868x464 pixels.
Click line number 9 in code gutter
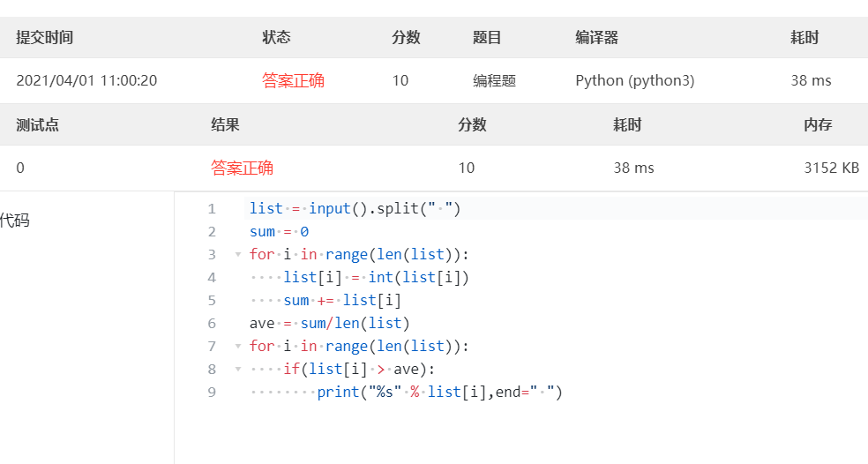pos(212,393)
